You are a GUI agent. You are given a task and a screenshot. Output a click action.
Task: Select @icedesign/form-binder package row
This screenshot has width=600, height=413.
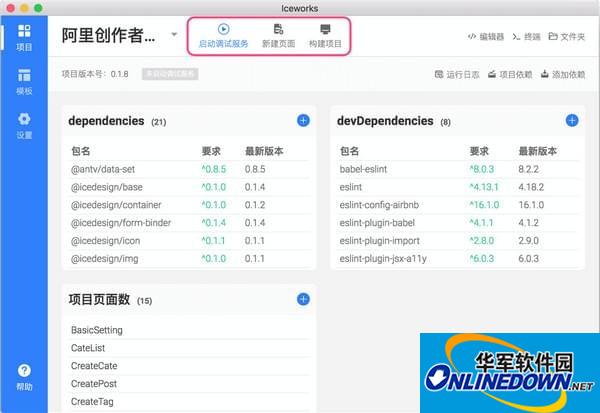coord(189,223)
